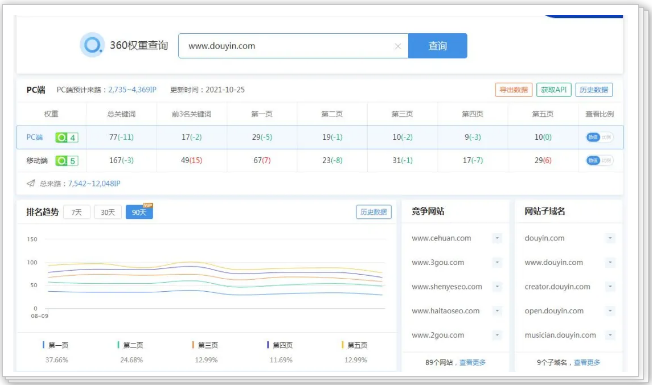Expand dropdown next to creator.douyin.com
The height and width of the screenshot is (385, 652).
tap(610, 286)
